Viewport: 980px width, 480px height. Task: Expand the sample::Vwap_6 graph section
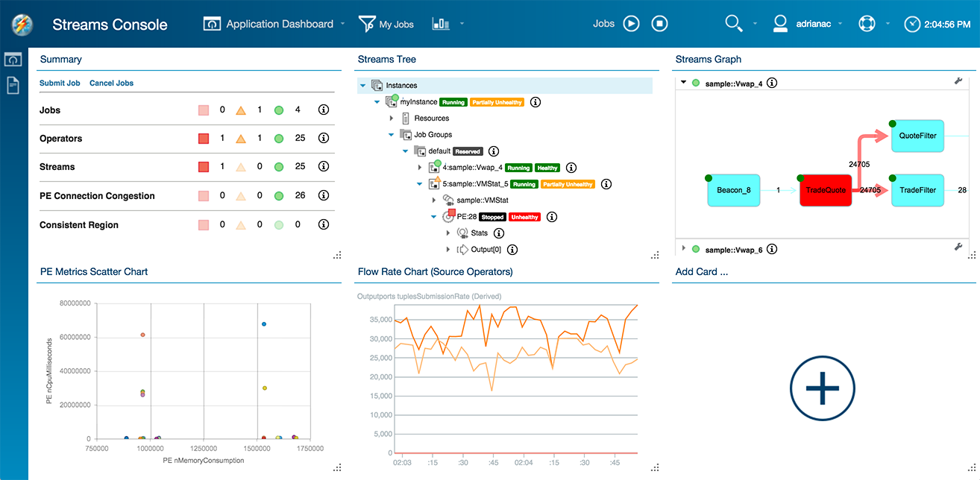click(x=683, y=249)
